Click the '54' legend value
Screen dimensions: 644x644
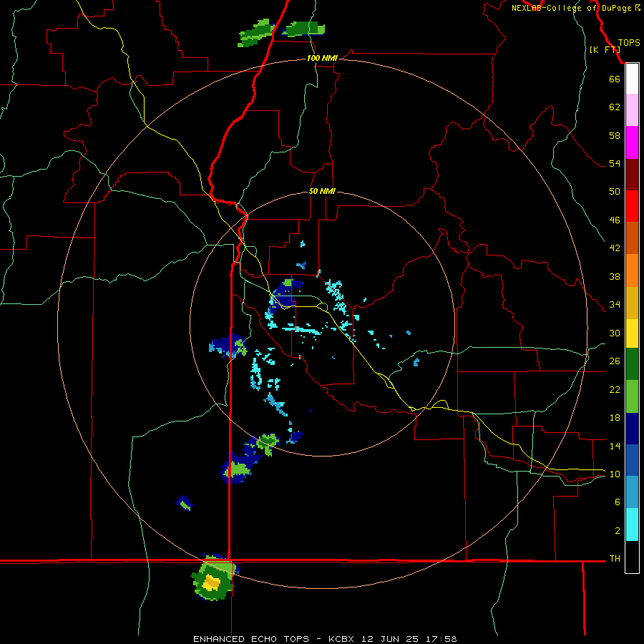tap(615, 163)
